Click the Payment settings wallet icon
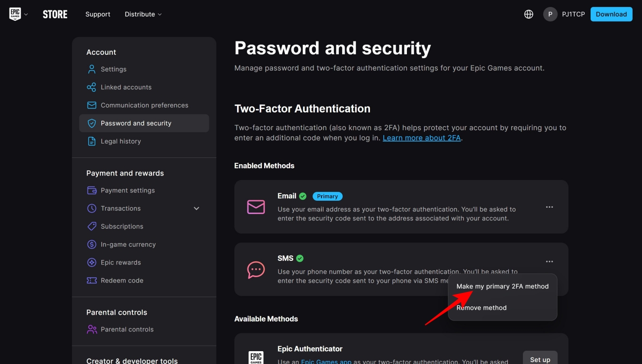 pos(91,190)
